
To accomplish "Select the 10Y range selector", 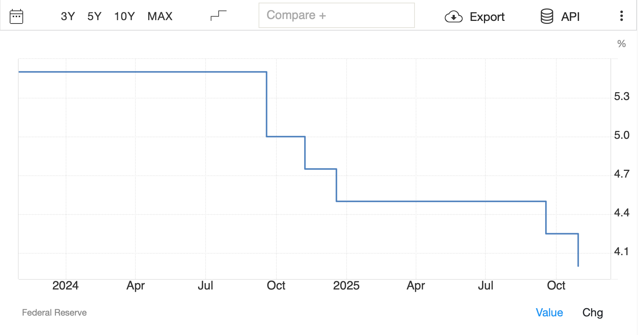I will tap(124, 16).
